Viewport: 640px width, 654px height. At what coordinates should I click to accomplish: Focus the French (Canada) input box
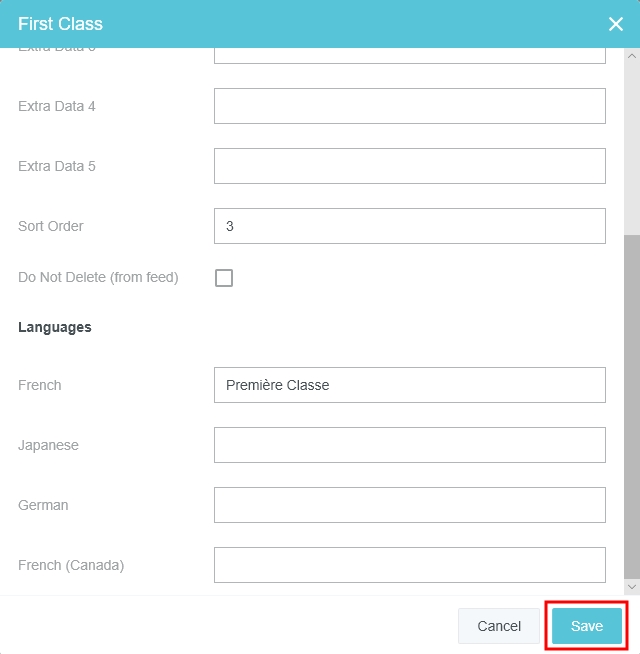pos(410,565)
